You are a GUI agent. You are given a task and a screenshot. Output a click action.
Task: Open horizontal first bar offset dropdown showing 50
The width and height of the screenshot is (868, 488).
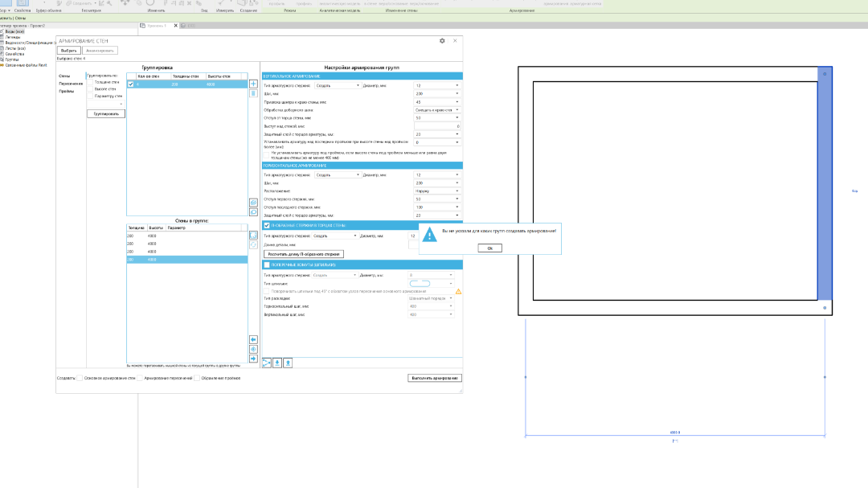(437, 199)
